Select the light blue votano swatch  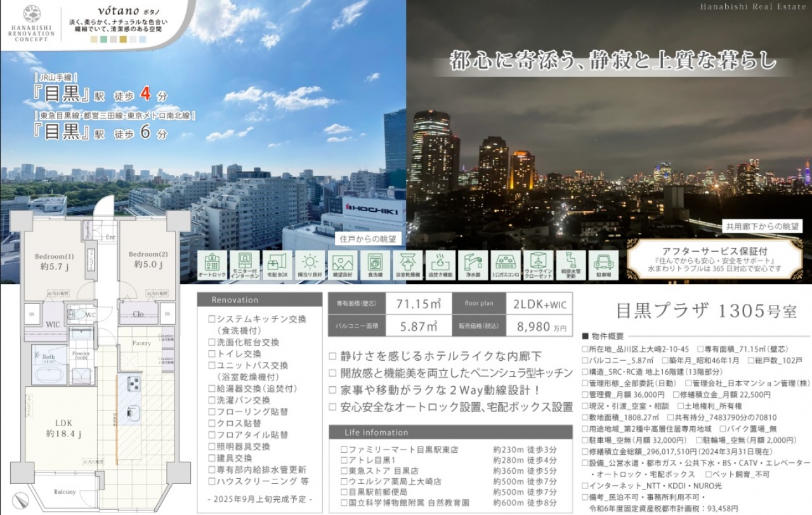142,39
